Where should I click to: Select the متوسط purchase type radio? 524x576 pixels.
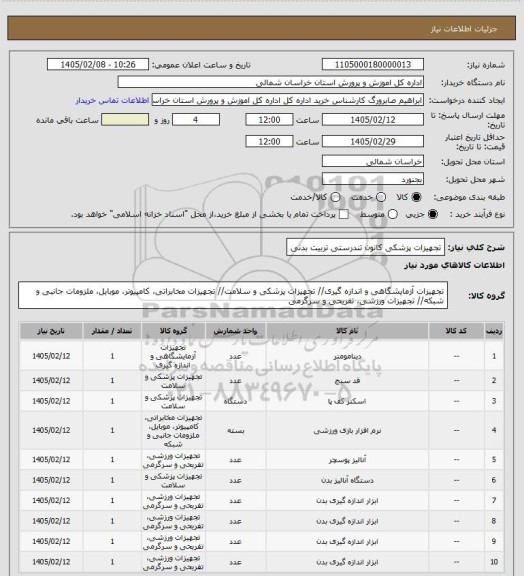click(393, 214)
